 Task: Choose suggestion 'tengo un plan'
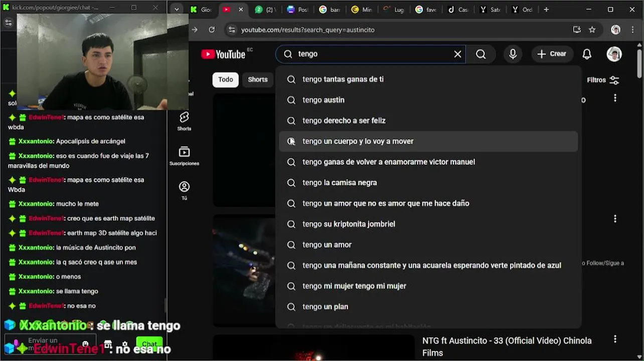click(428, 307)
